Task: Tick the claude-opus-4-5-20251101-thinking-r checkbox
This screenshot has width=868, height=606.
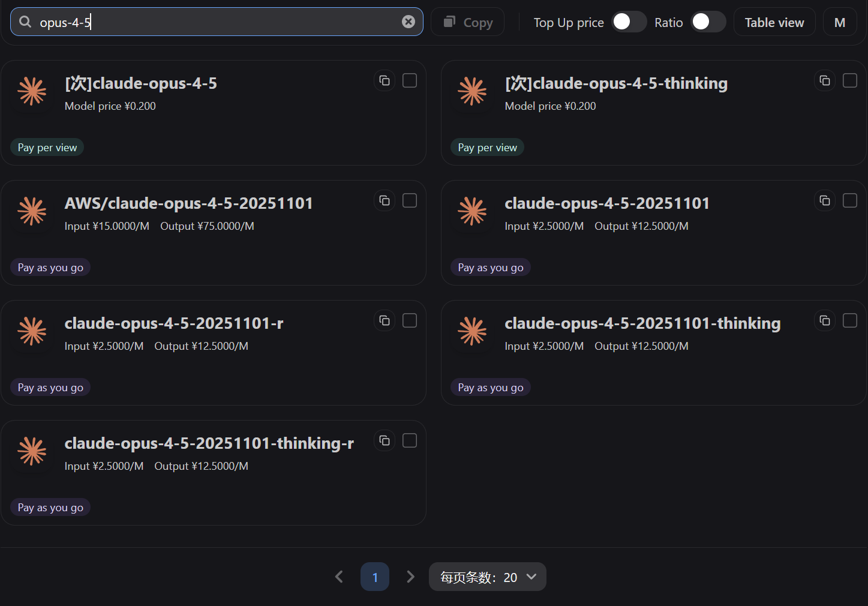Action: click(x=410, y=440)
